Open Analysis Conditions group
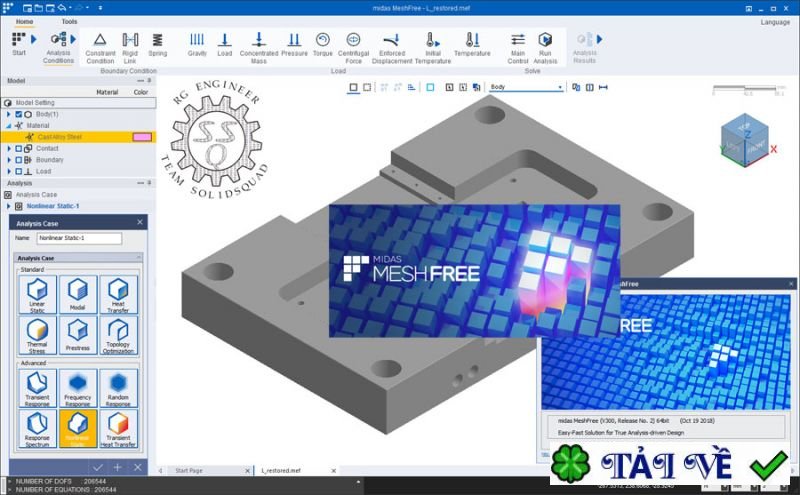Image resolution: width=800 pixels, height=495 pixels. coord(58,47)
